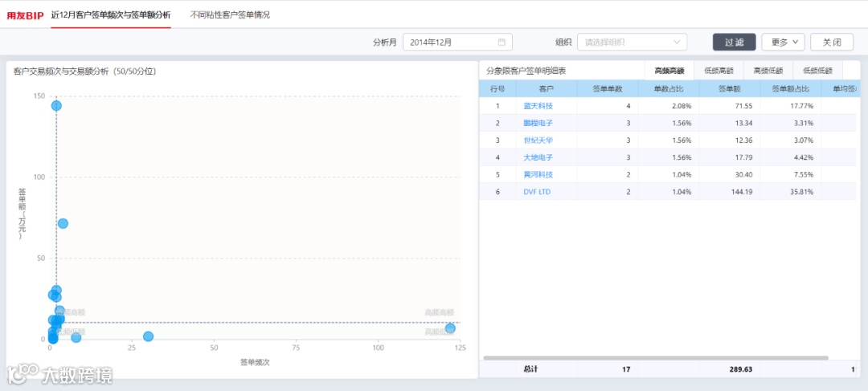Image resolution: width=868 pixels, height=391 pixels.
Task: Click the 144.19 签单额 cell
Action: tap(729, 191)
